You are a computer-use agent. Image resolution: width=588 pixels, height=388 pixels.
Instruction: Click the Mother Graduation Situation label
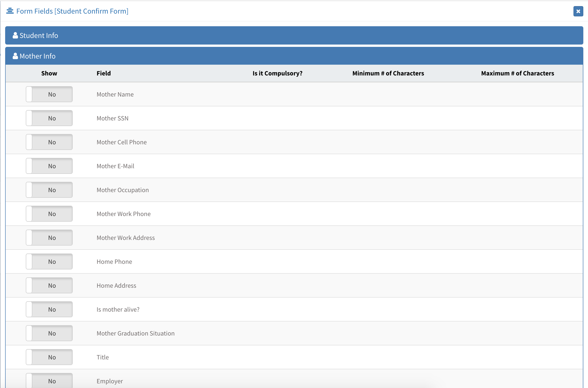[136, 333]
